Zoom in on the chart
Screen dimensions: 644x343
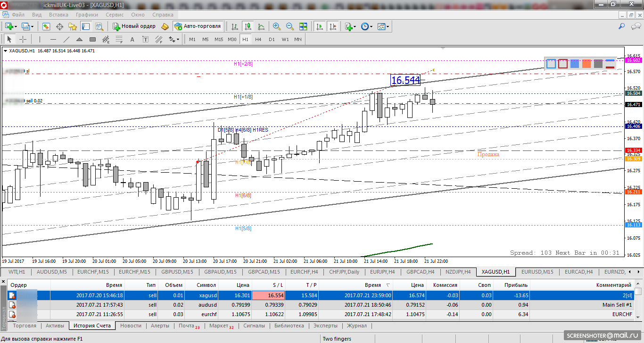pos(277,26)
